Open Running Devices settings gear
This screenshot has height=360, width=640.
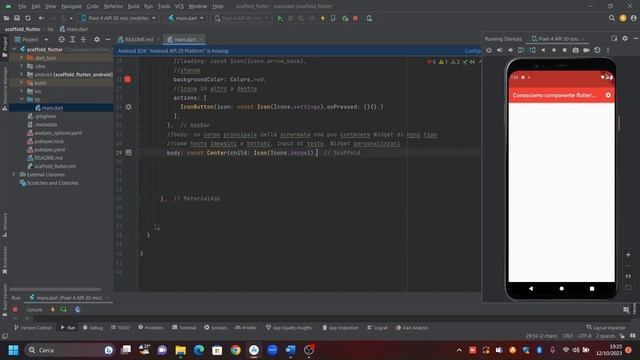(625, 38)
